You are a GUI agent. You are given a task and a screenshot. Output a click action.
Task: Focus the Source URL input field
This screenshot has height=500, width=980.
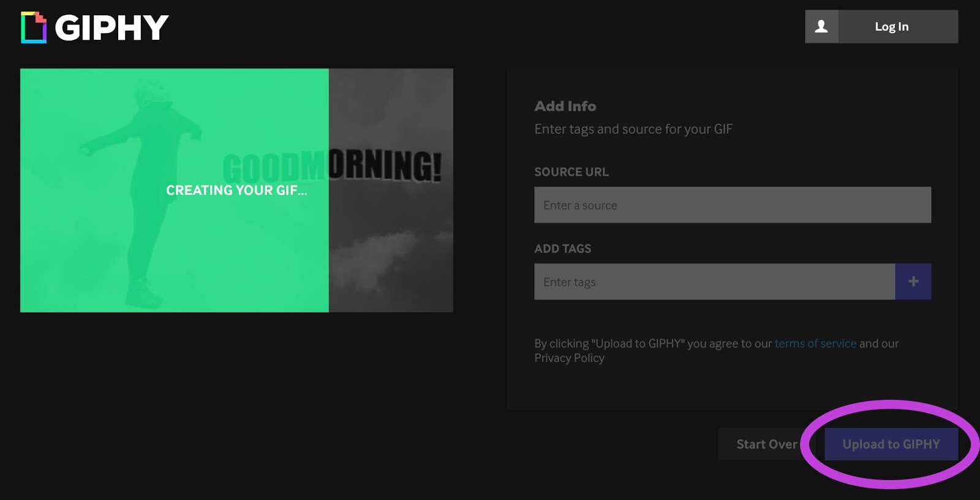[x=733, y=205]
